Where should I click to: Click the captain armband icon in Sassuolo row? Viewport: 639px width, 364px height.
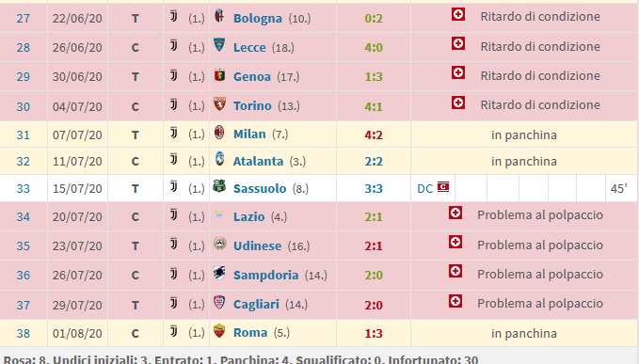[443, 187]
